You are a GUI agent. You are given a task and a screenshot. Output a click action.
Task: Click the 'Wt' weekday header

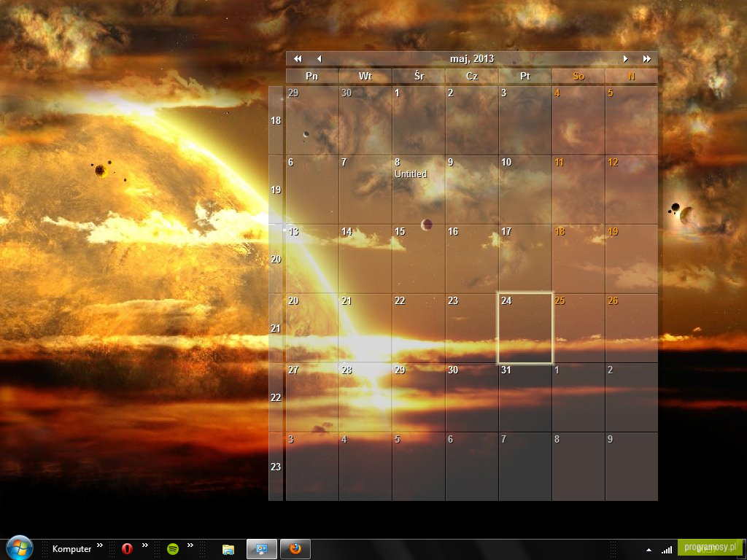point(365,76)
